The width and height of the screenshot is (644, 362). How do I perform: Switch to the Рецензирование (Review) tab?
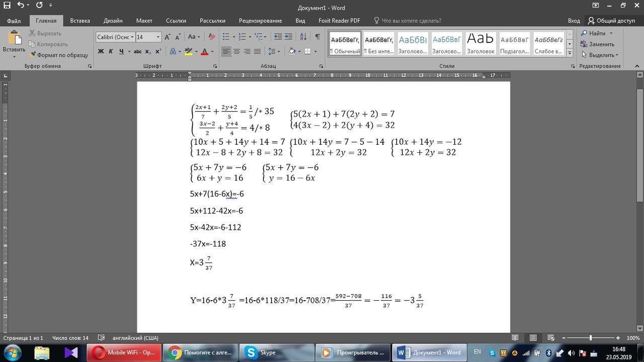point(260,21)
